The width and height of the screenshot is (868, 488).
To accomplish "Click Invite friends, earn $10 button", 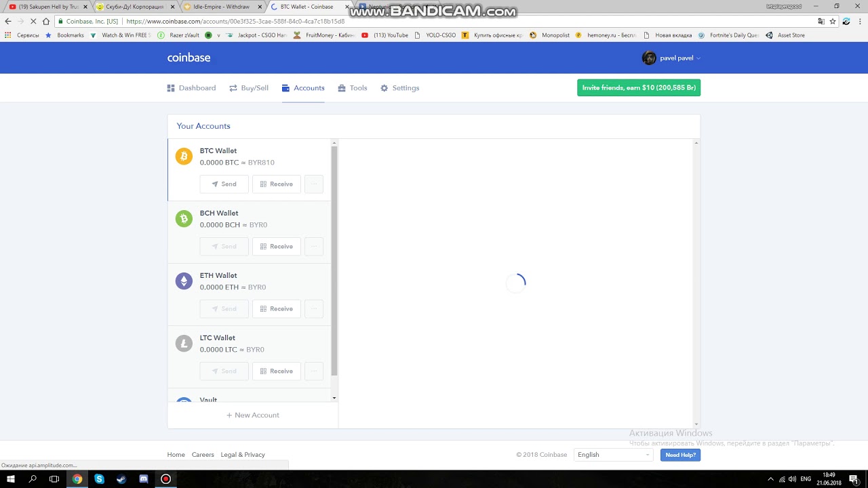I will coord(639,88).
